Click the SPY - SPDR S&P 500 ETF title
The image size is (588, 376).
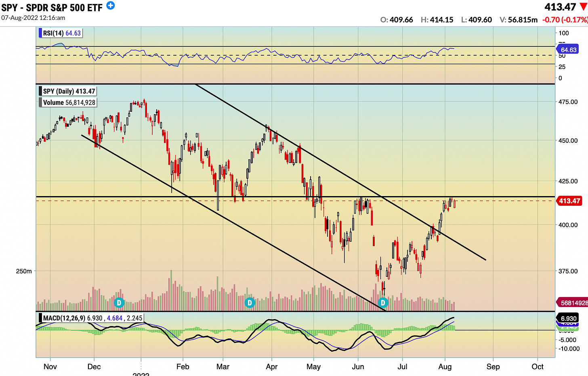(x=52, y=8)
